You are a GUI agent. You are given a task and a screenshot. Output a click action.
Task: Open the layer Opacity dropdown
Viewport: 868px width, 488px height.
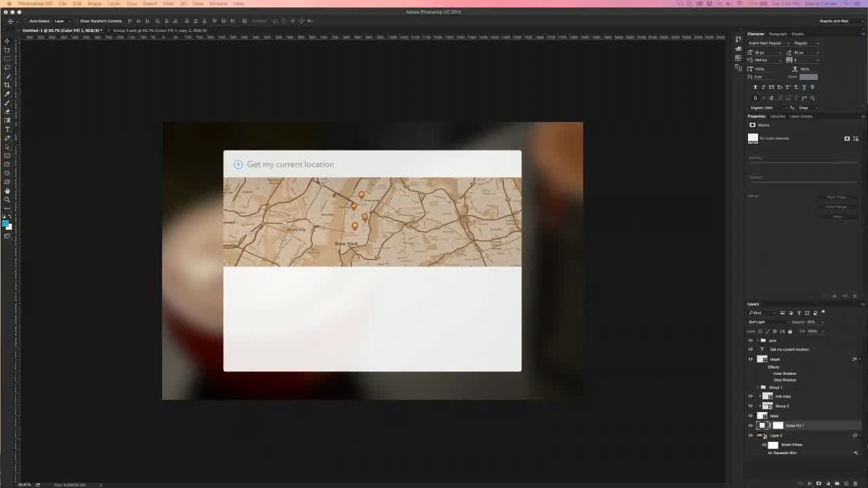[822, 322]
